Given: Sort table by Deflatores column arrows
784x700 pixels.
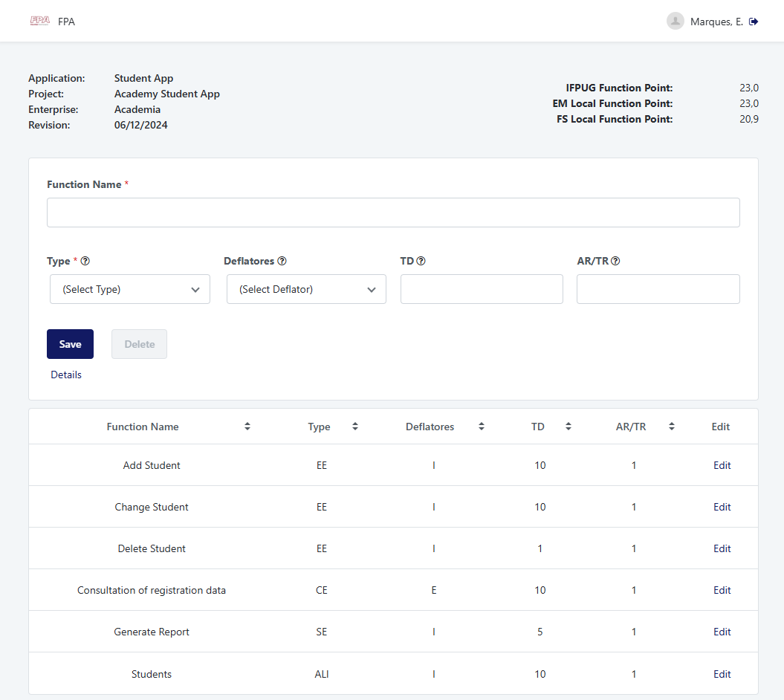Looking at the screenshot, I should [482, 427].
